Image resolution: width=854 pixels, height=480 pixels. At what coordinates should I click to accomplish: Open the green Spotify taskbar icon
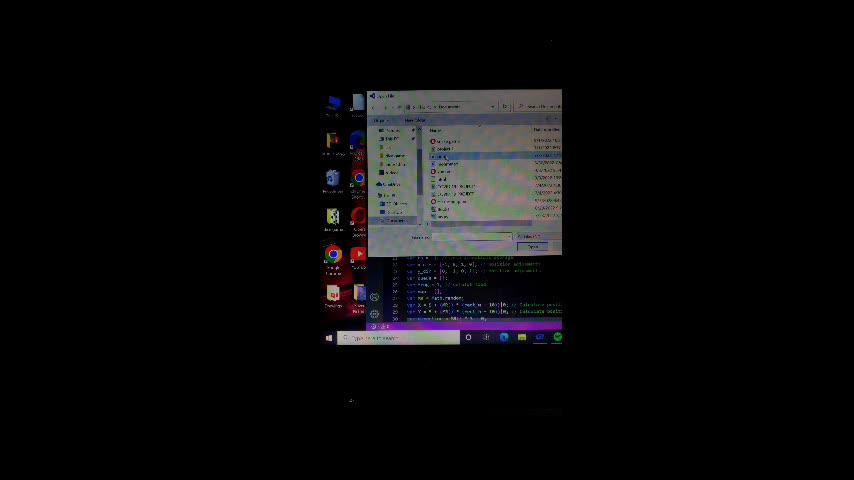(x=557, y=337)
